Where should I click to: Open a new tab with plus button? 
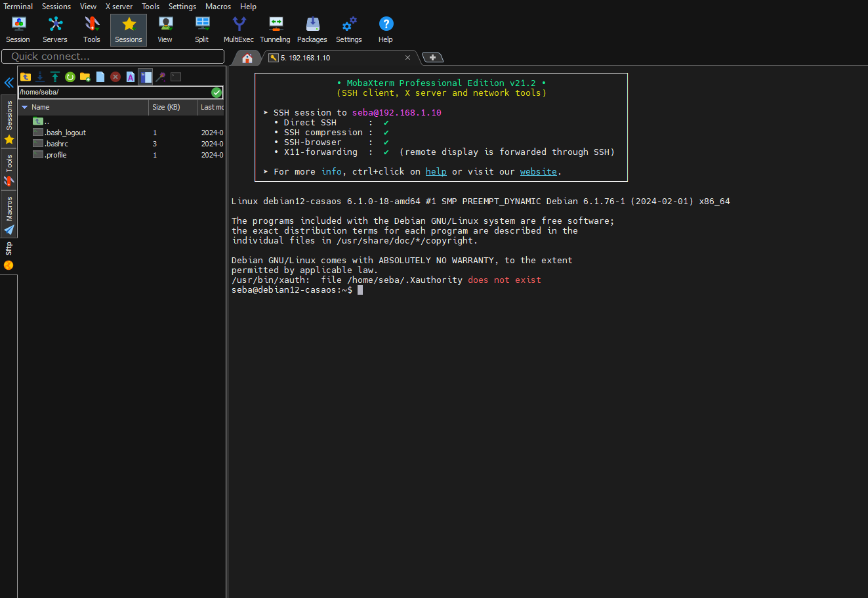432,58
